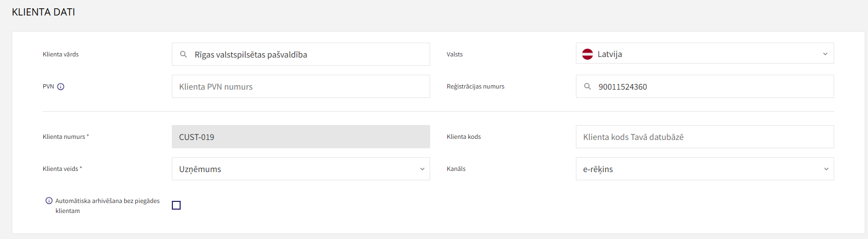This screenshot has width=868, height=239.
Task: Click info icon beside Automātiska arhivēšana text
Action: point(49,201)
